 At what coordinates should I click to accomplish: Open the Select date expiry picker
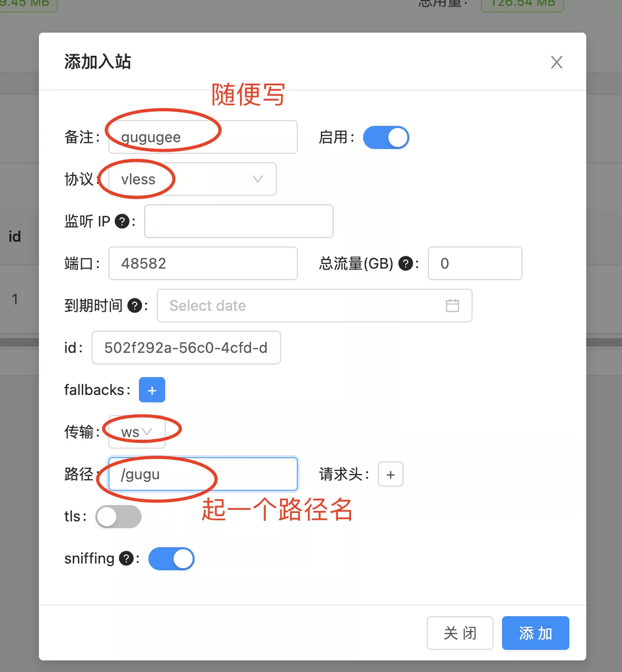315,305
